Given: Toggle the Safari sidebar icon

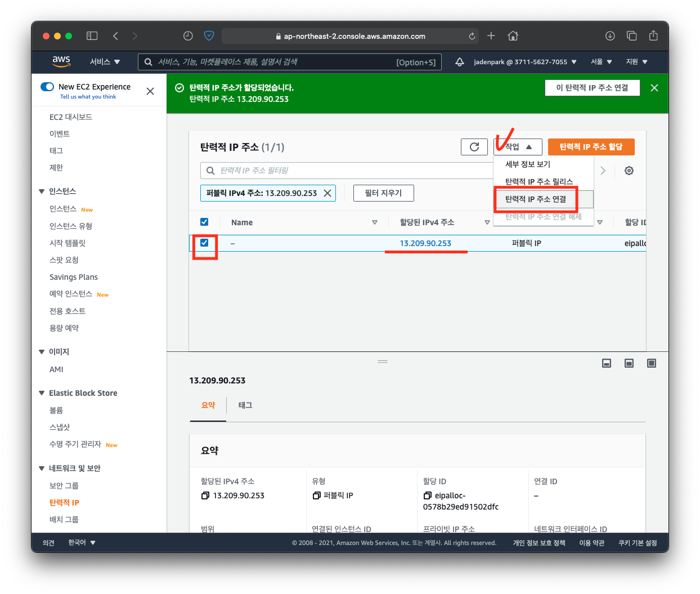Looking at the screenshot, I should click(92, 36).
